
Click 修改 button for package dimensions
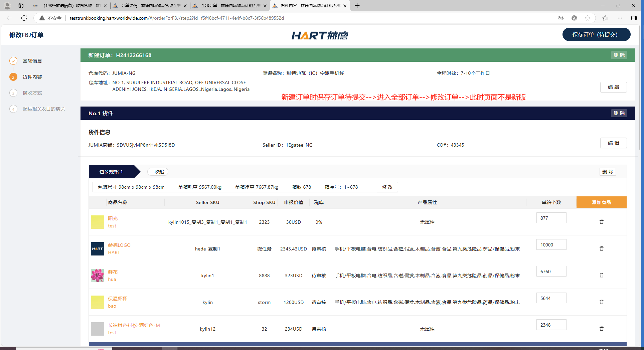(387, 187)
